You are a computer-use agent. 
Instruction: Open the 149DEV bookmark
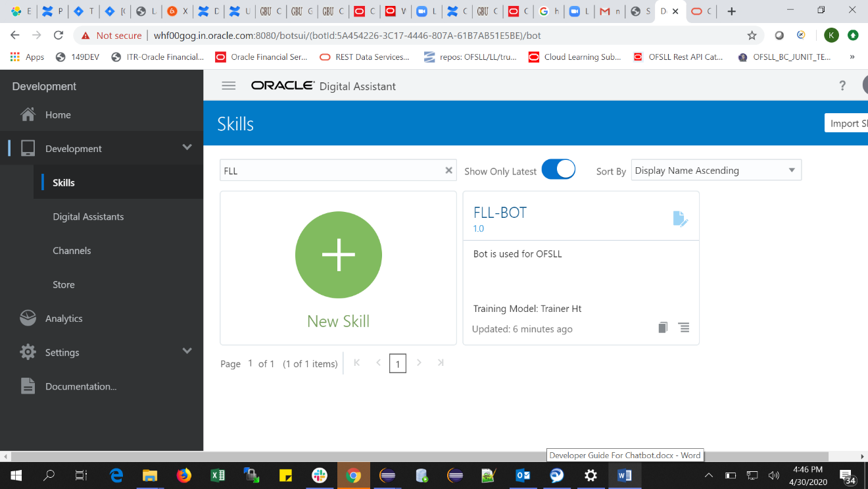78,57
